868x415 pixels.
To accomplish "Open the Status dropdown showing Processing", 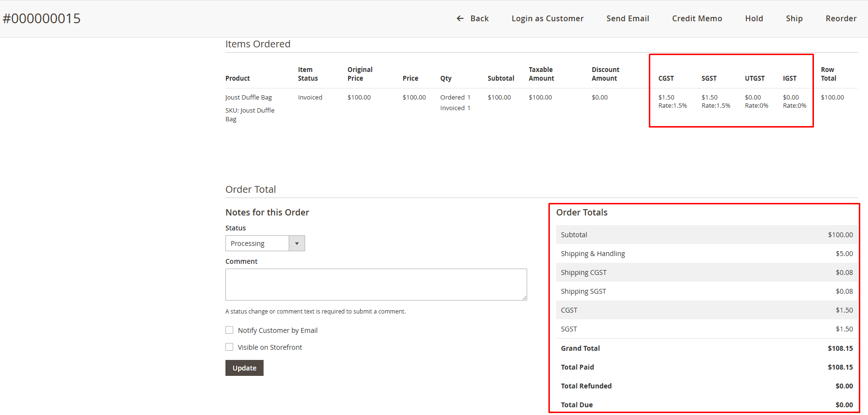I will (x=265, y=243).
